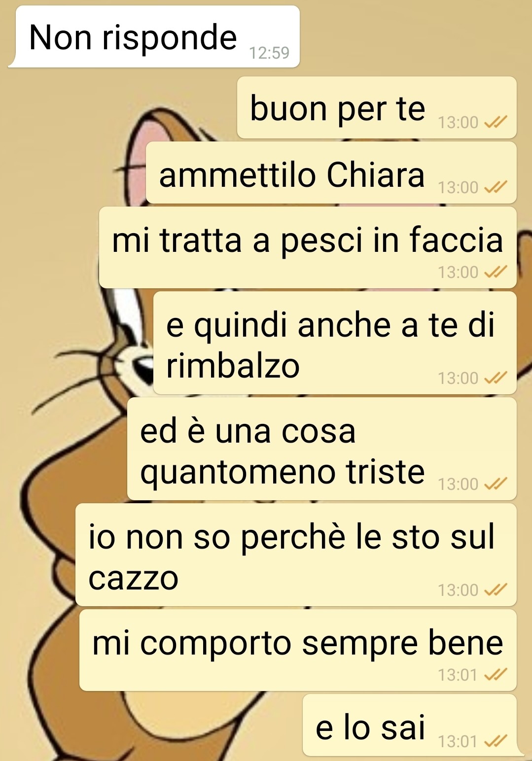Click delivery ticks on 'mi tratta a pesci in faccia'
532x761 pixels.
[496, 272]
